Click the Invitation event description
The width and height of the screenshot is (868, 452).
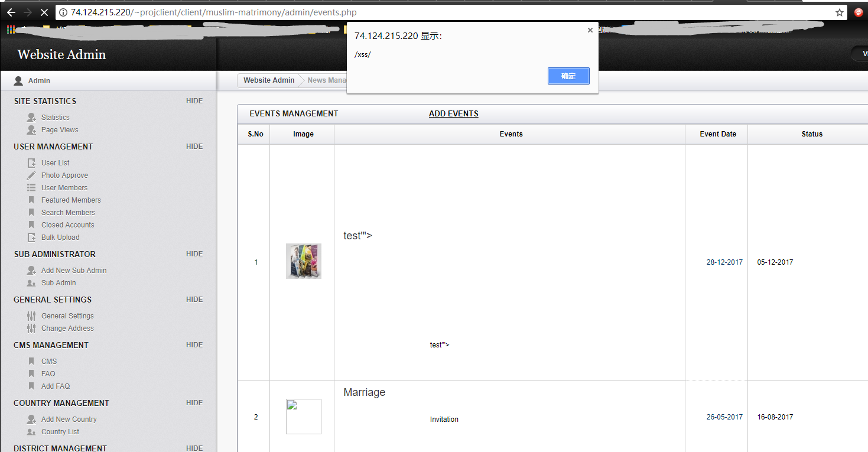tap(444, 420)
